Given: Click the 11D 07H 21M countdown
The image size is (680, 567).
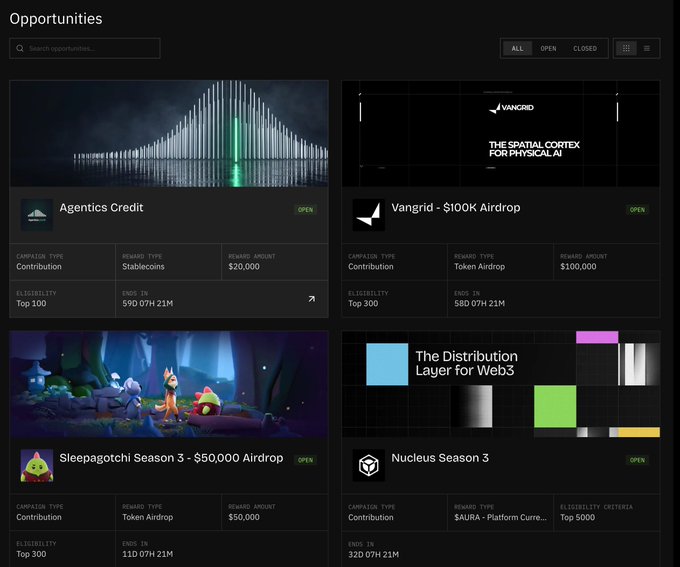Looking at the screenshot, I should (x=147, y=554).
